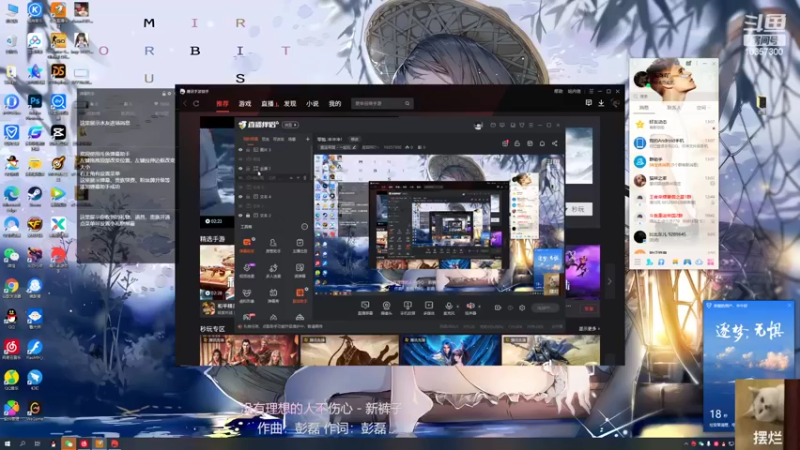The height and width of the screenshot is (450, 800).
Task: Mute the microphone in bottom toolbar
Action: pyautogui.click(x=448, y=308)
